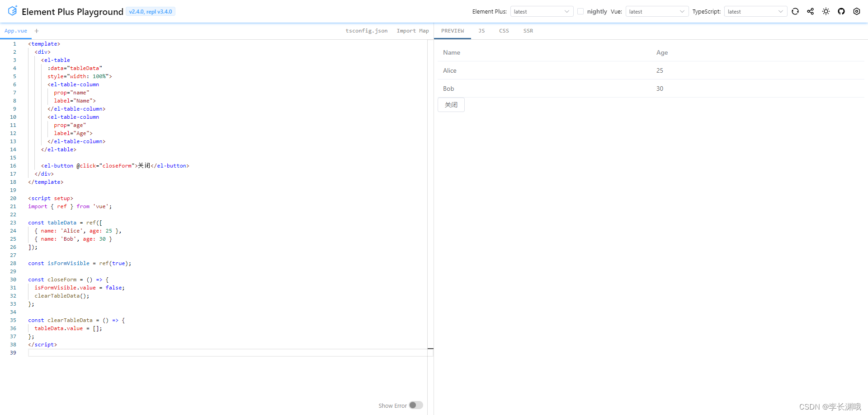Switch to the CSS output tab

(x=504, y=31)
